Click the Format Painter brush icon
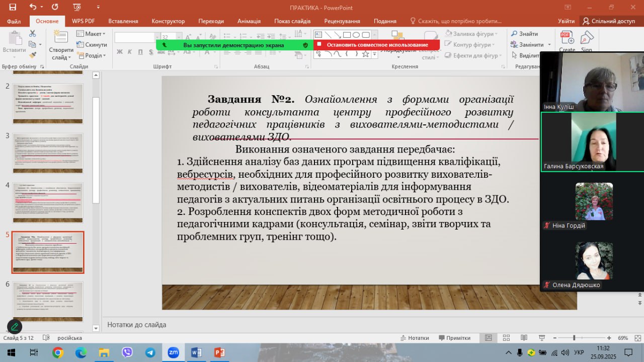The image size is (644, 362). 33,55
